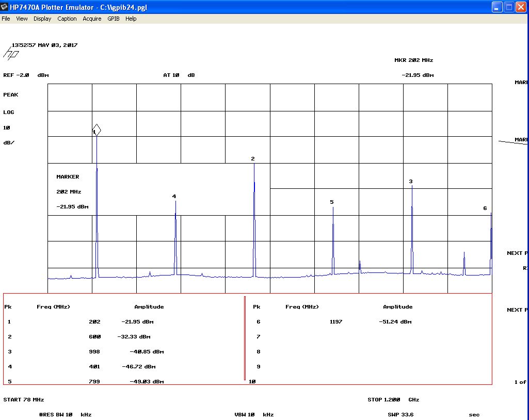Minimize the plotter emulator window
Viewport: 529px width, 420px height.
tap(497, 7)
